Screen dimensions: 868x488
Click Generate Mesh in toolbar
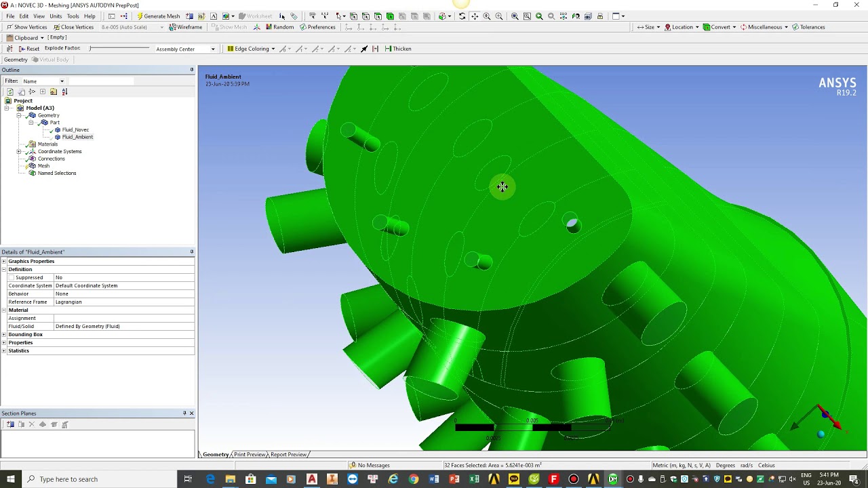(158, 16)
